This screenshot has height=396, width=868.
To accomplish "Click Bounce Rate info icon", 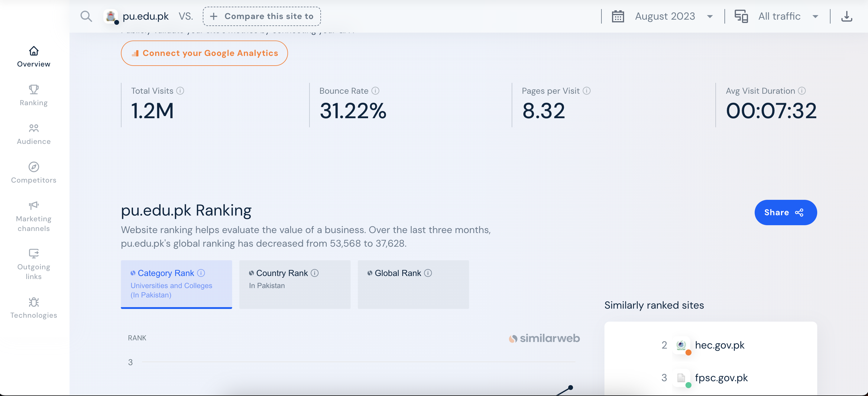I will tap(375, 91).
